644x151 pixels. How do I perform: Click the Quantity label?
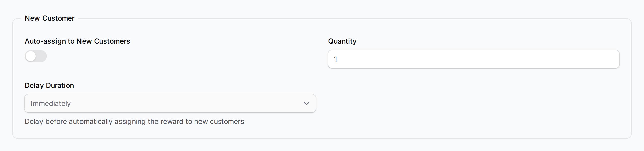point(342,41)
